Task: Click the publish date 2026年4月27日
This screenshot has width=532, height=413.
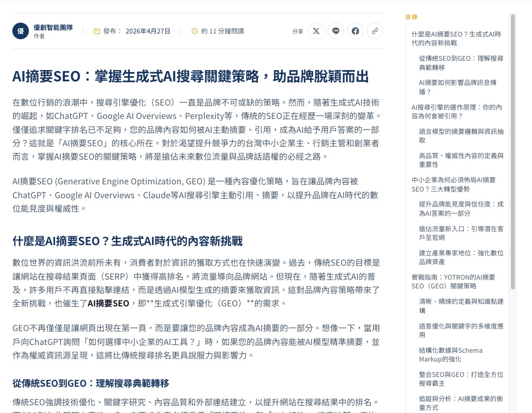Action: point(148,31)
